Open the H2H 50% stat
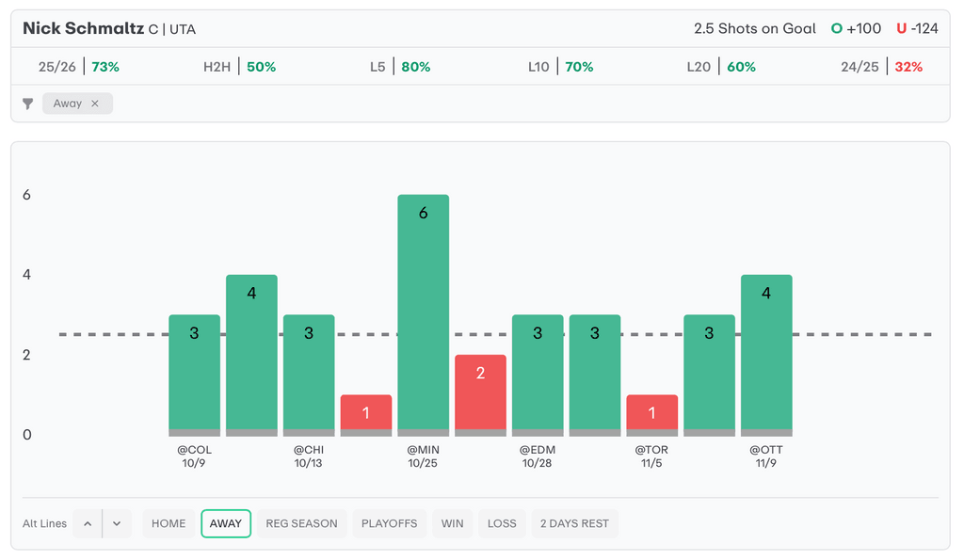 point(239,67)
